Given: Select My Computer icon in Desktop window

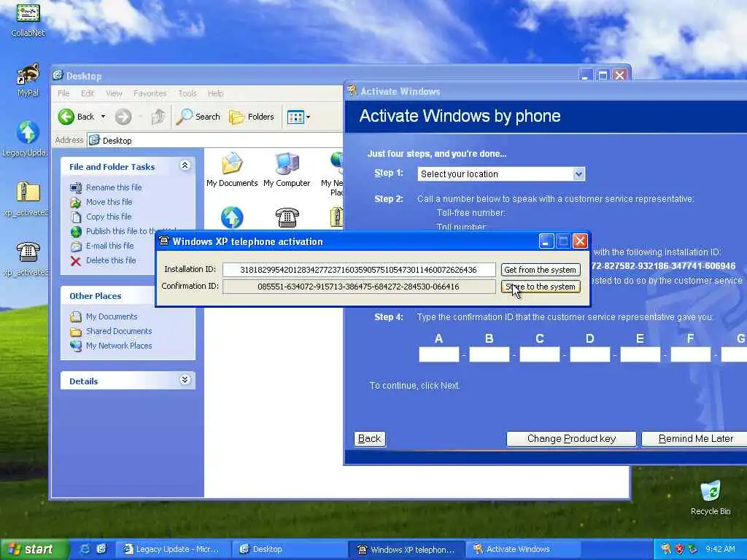Looking at the screenshot, I should pyautogui.click(x=287, y=169).
